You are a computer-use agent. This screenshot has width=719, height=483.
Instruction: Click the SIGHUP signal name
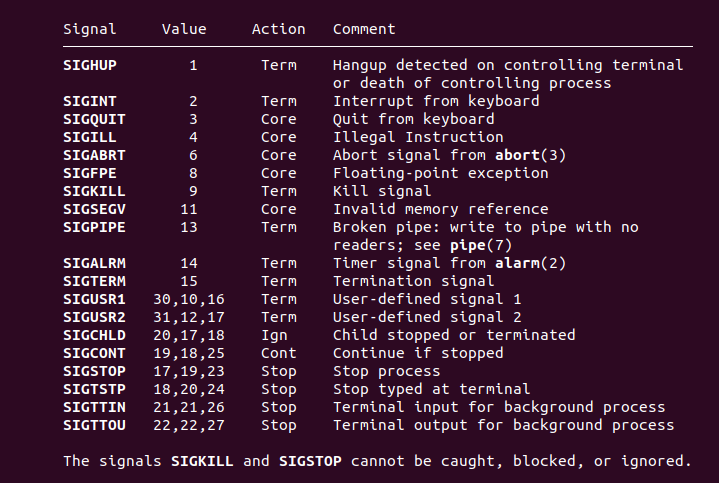point(89,65)
